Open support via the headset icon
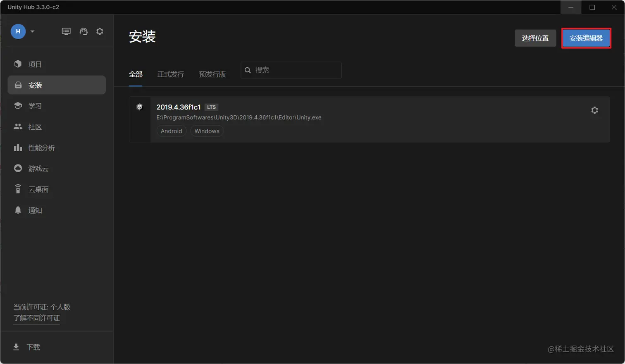 pos(83,31)
